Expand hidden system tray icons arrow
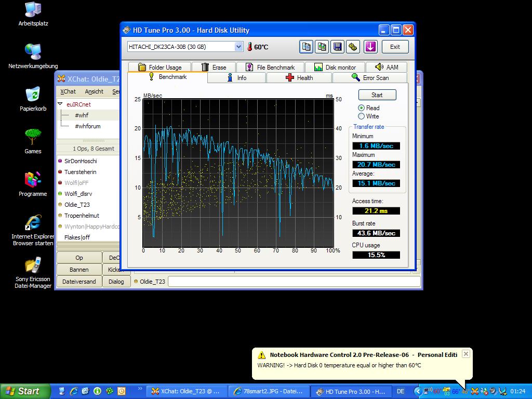Image resolution: width=532 pixels, height=399 pixels. click(418, 391)
